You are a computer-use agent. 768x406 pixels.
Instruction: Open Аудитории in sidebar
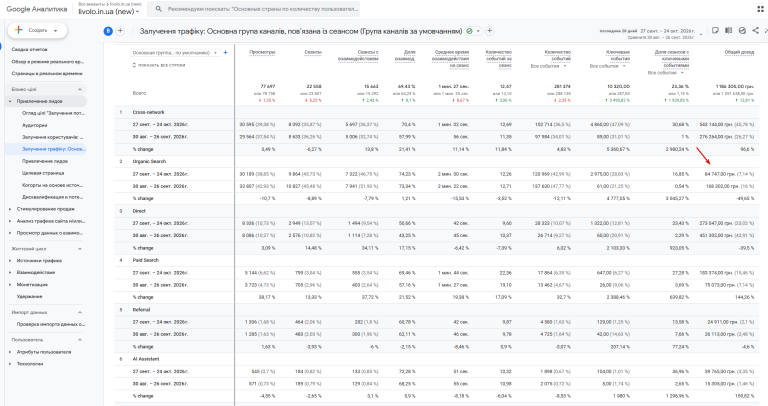[35, 125]
